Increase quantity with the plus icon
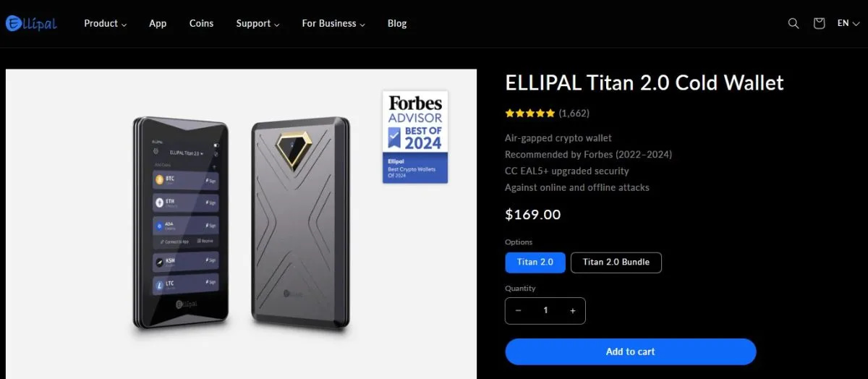868x379 pixels. click(573, 311)
